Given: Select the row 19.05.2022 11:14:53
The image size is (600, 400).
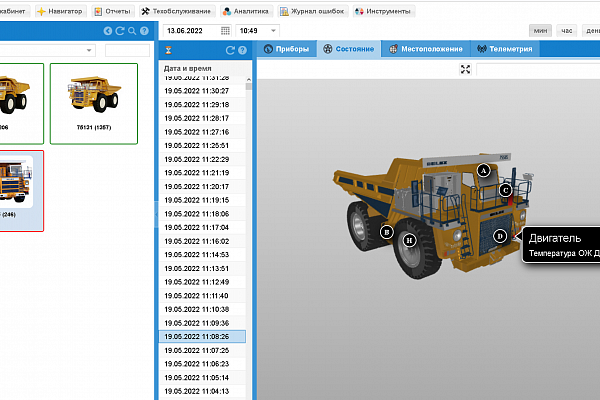Looking at the screenshot, I should point(202,255).
